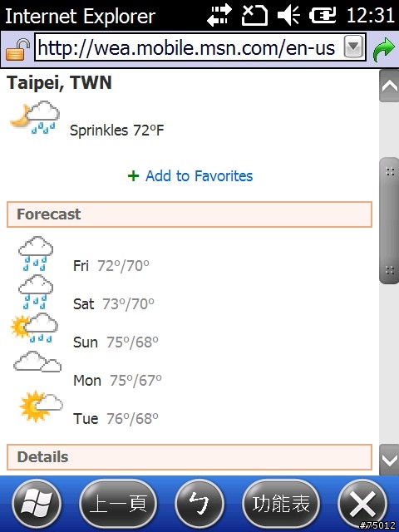The image size is (399, 532).
Task: Open the 功能表 menu button
Action: coord(281,505)
